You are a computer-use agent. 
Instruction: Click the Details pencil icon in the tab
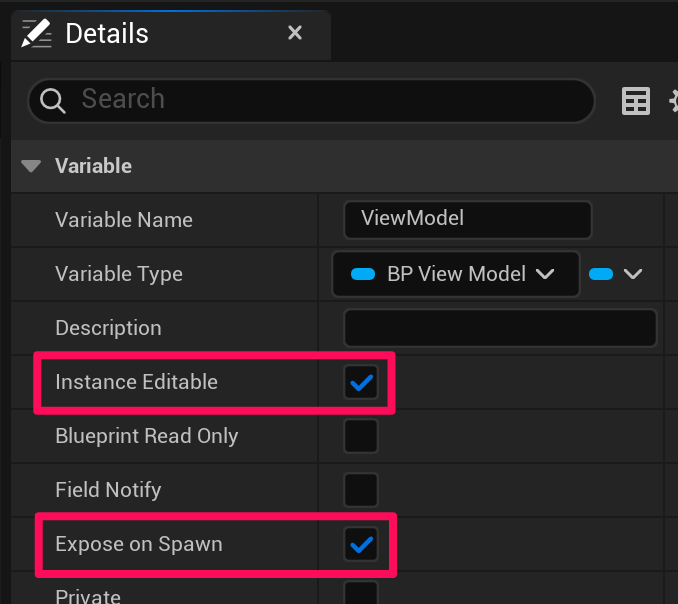coord(37,33)
